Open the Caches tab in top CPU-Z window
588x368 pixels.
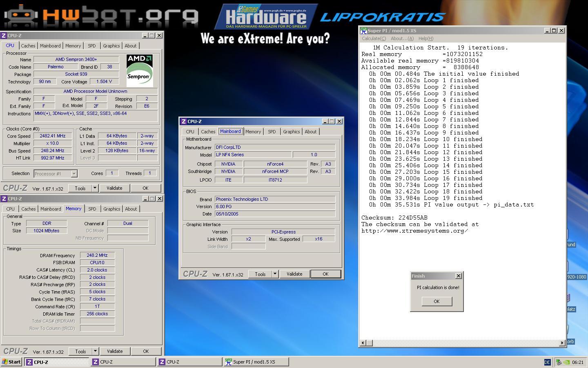[28, 46]
